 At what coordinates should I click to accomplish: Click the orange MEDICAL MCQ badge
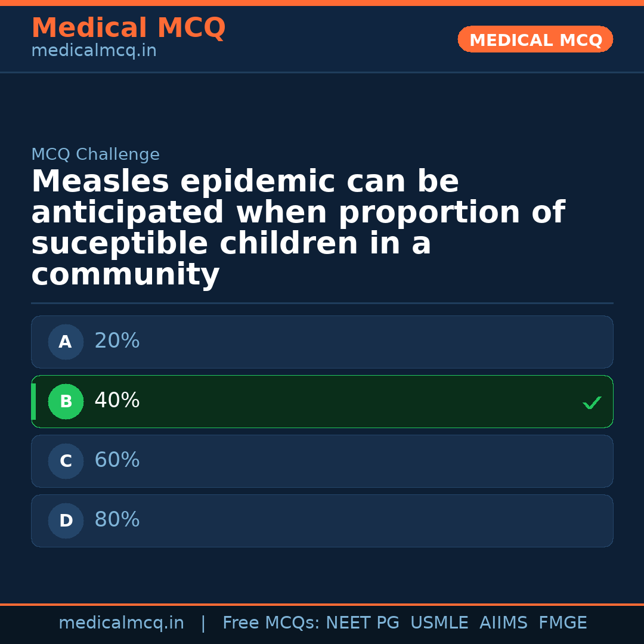coord(535,39)
